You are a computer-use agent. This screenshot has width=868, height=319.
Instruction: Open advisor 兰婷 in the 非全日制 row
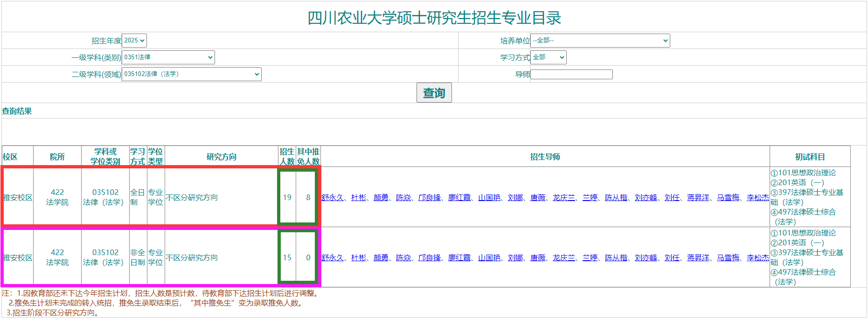point(590,258)
